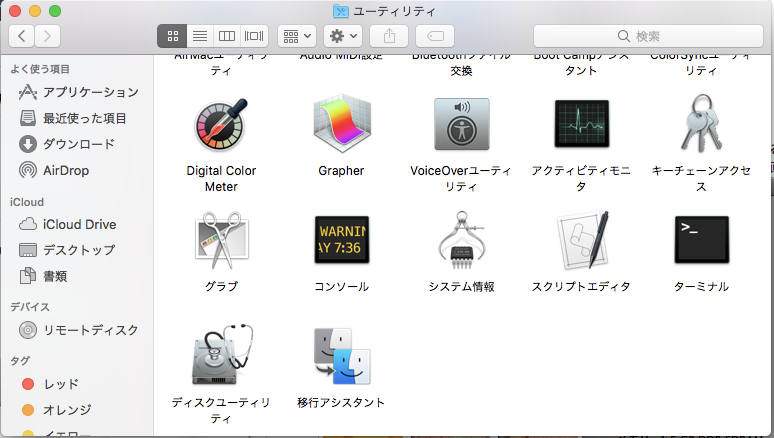The width and height of the screenshot is (774, 438).
Task: Click the デバイス sidebar section heading
Action: (30, 307)
